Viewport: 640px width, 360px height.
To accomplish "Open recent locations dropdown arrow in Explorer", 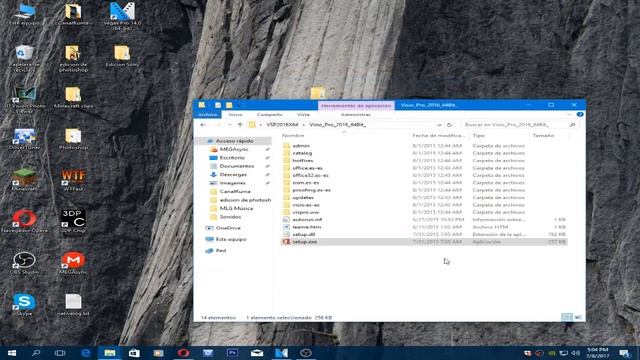I will click(230, 124).
